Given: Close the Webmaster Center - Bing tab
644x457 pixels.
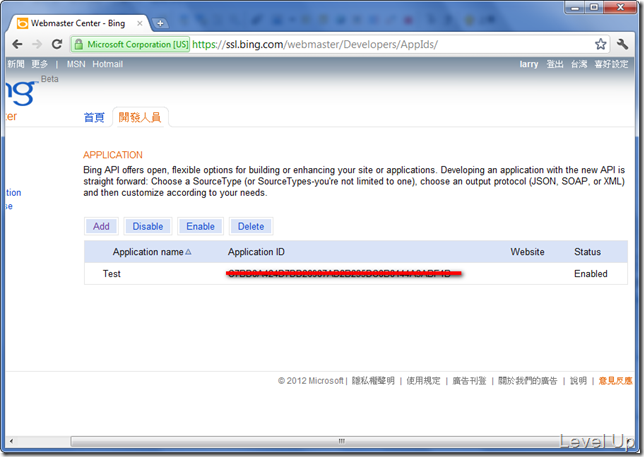Looking at the screenshot, I should [140, 23].
